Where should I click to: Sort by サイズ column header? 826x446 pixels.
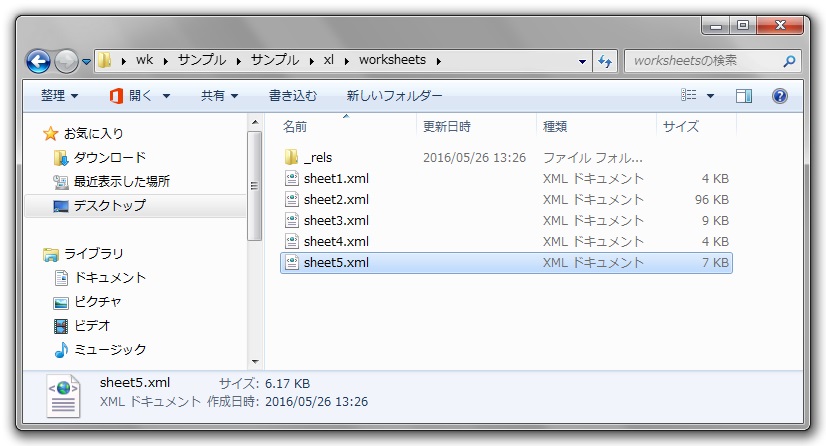[x=681, y=126]
